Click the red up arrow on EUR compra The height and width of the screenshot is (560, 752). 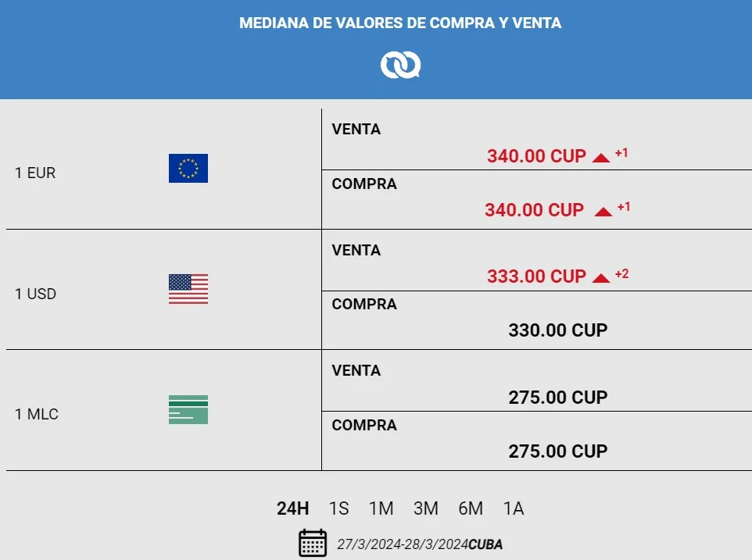(603, 212)
